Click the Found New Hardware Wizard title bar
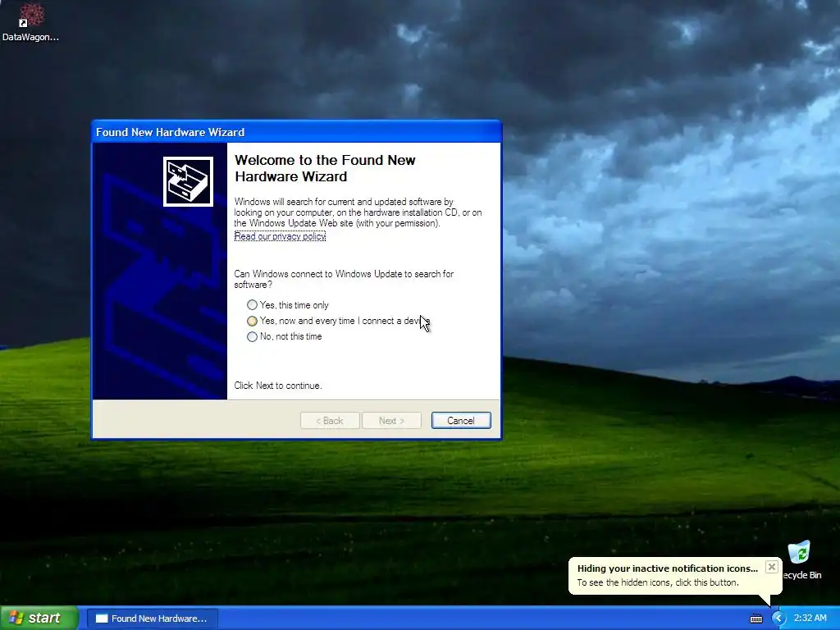The width and height of the screenshot is (840, 630). tap(296, 132)
